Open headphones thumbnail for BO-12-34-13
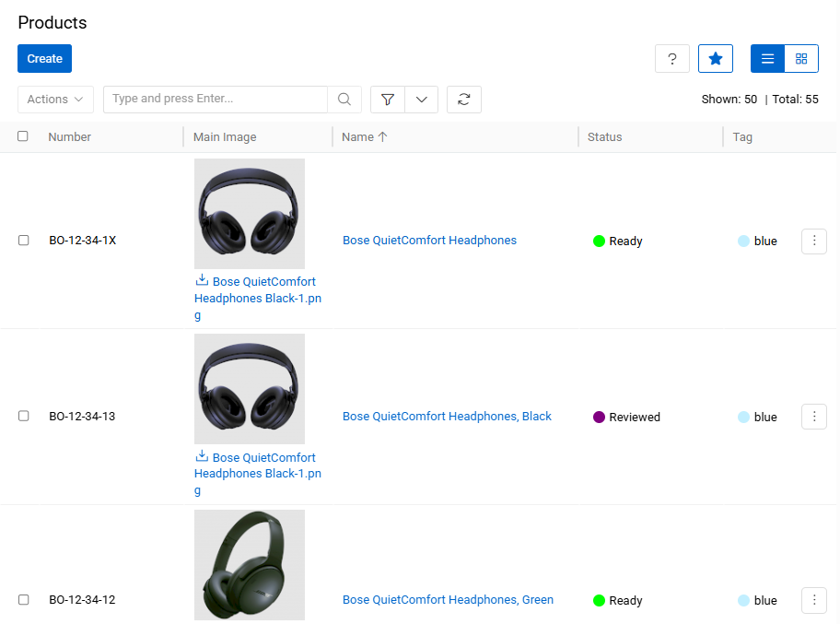Image resolution: width=840 pixels, height=624 pixels. [x=250, y=389]
